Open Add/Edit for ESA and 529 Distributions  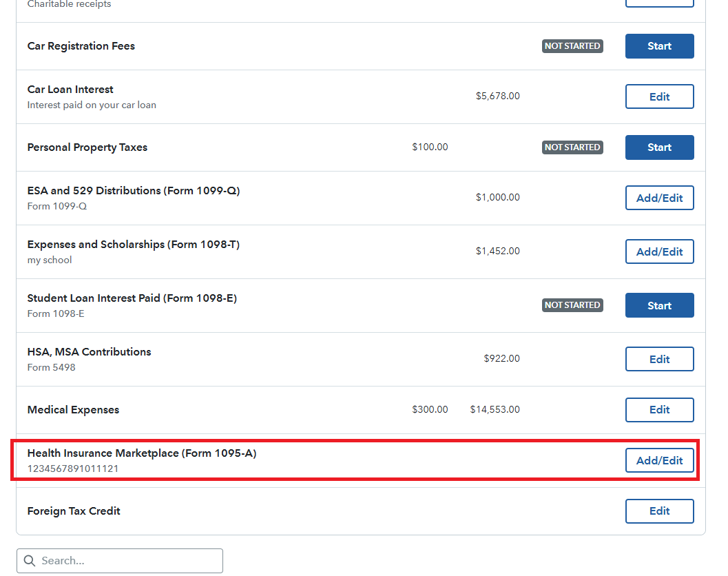pyautogui.click(x=659, y=198)
